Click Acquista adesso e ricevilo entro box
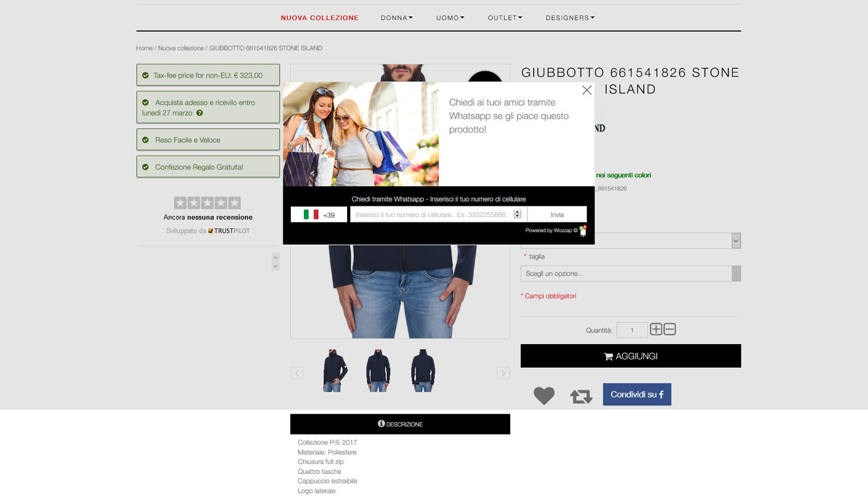This screenshot has height=496, width=868. point(208,107)
